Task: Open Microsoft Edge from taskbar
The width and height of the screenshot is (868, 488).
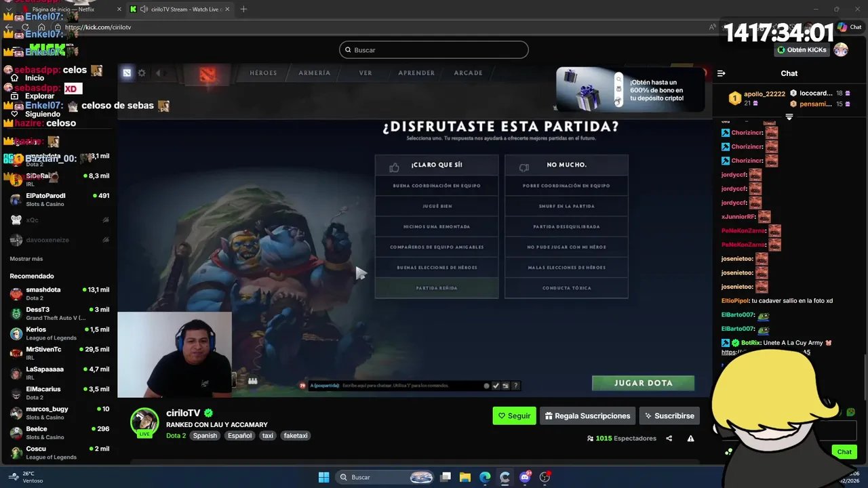Action: pyautogui.click(x=485, y=477)
